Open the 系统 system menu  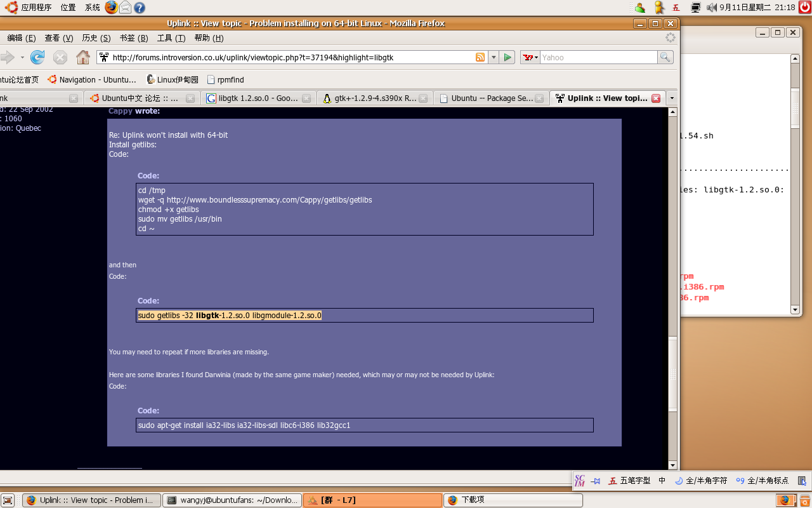pos(93,8)
